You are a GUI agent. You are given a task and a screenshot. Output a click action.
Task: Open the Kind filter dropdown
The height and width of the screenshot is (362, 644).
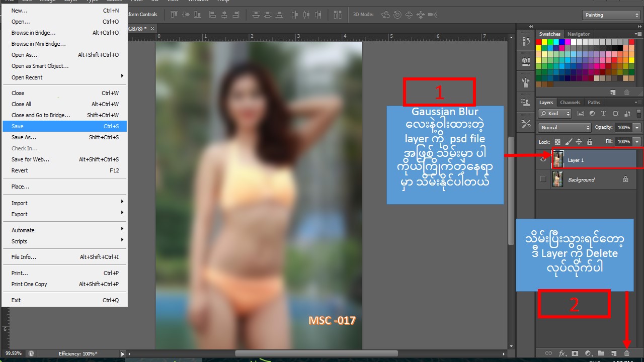click(x=554, y=114)
